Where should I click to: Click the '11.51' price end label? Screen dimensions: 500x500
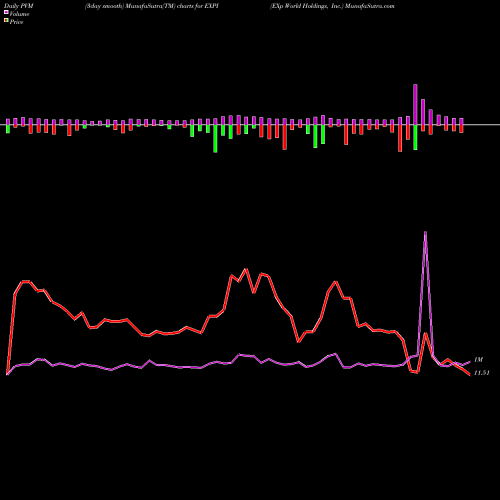[x=482, y=373]
